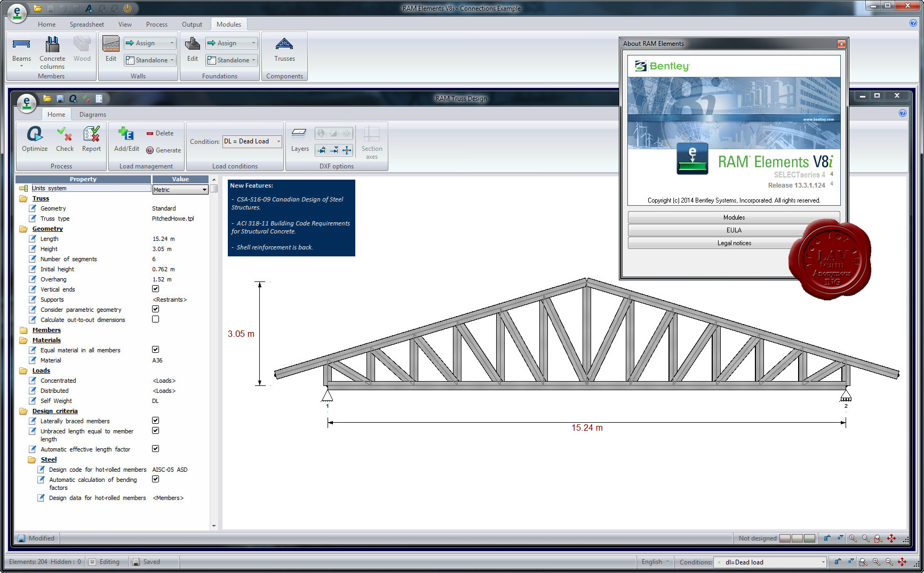Toggle Vertical ends checkbox
The width and height of the screenshot is (924, 573).
coord(155,289)
